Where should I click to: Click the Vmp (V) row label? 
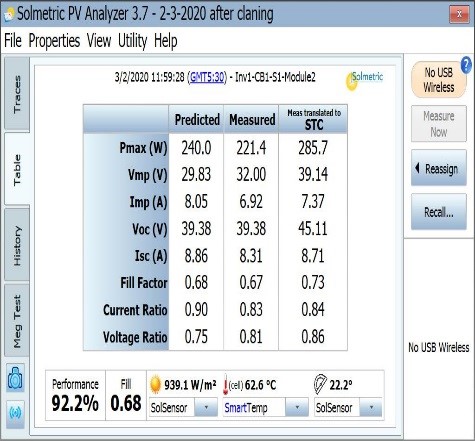[x=147, y=174]
